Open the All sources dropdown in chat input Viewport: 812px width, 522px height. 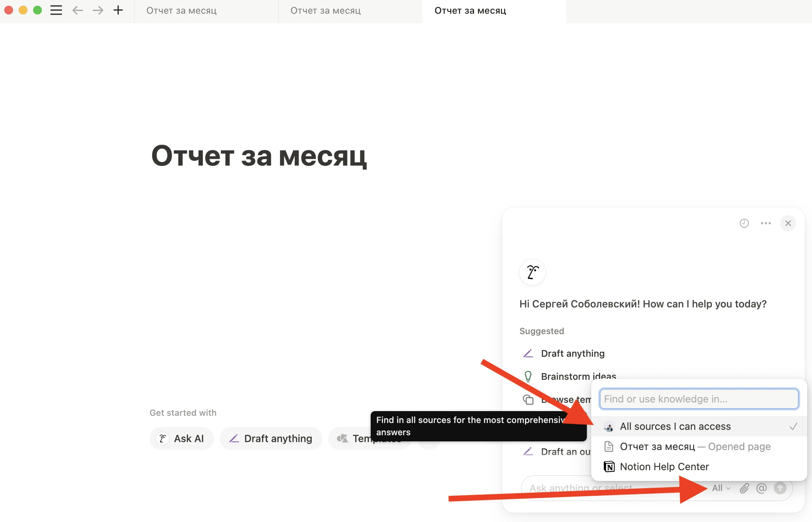coord(721,488)
